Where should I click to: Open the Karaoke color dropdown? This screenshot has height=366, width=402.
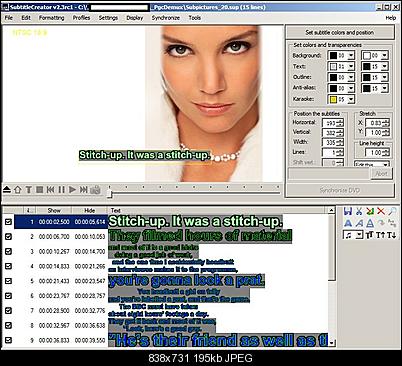(x=351, y=99)
